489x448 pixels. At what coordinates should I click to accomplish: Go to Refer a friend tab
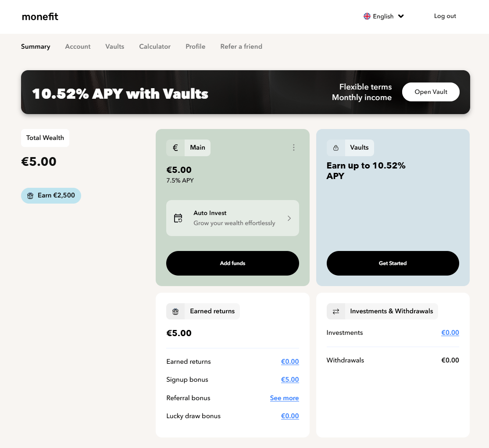click(241, 47)
